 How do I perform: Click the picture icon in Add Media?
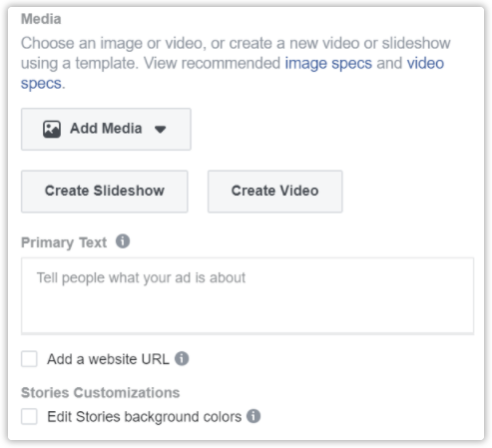point(52,129)
